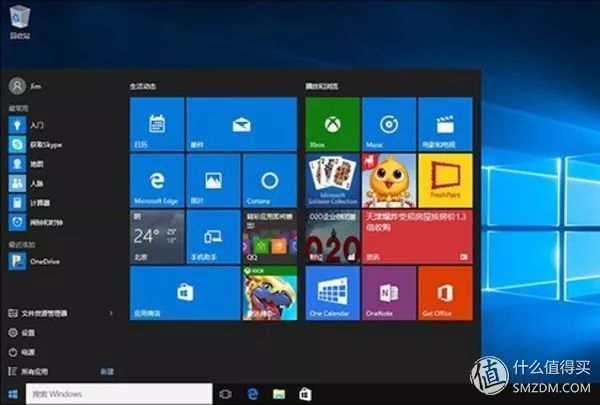Open Settings in Start menu
This screenshot has width=600, height=405.
tap(21, 333)
